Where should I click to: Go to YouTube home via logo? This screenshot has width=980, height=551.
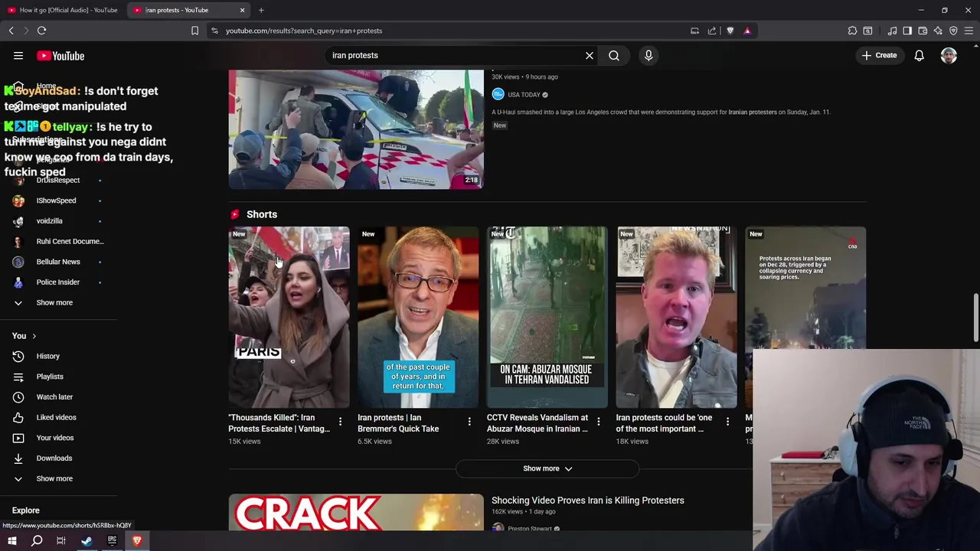[x=60, y=56]
